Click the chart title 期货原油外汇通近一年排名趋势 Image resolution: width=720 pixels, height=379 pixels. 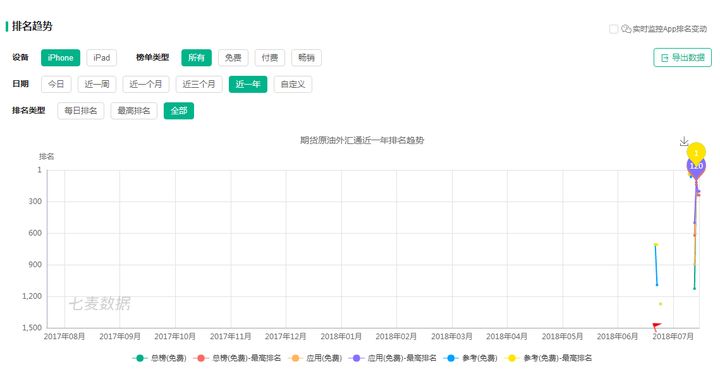[362, 140]
